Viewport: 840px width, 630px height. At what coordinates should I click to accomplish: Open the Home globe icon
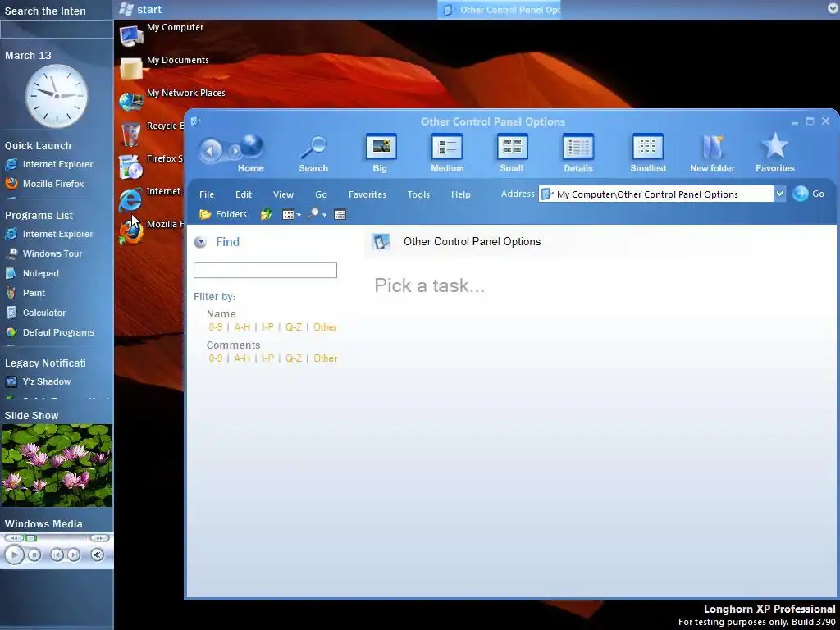[x=252, y=148]
